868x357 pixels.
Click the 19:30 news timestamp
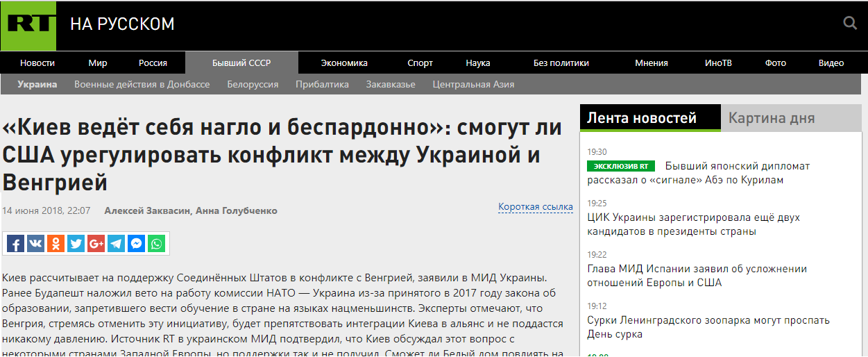point(597,151)
